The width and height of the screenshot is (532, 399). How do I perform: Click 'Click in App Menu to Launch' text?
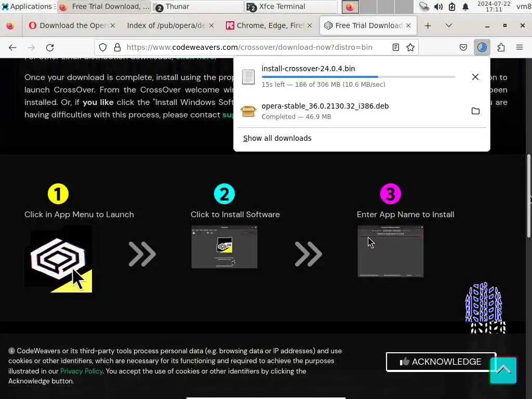pos(79,215)
